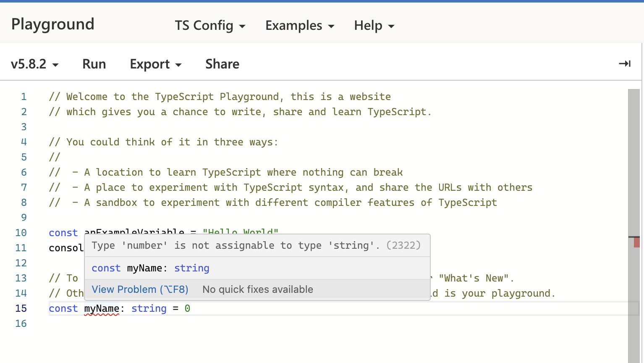This screenshot has width=644, height=363.
Task: Open the TS Config dropdown menu
Action: coord(210,26)
